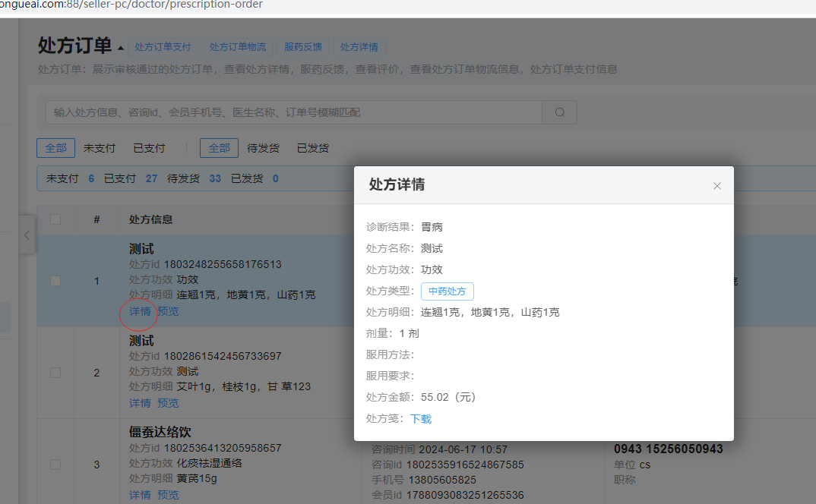
Task: Click dialog 处方明细 连翘1克，地黄1克，山药1克
Action: [x=490, y=312]
